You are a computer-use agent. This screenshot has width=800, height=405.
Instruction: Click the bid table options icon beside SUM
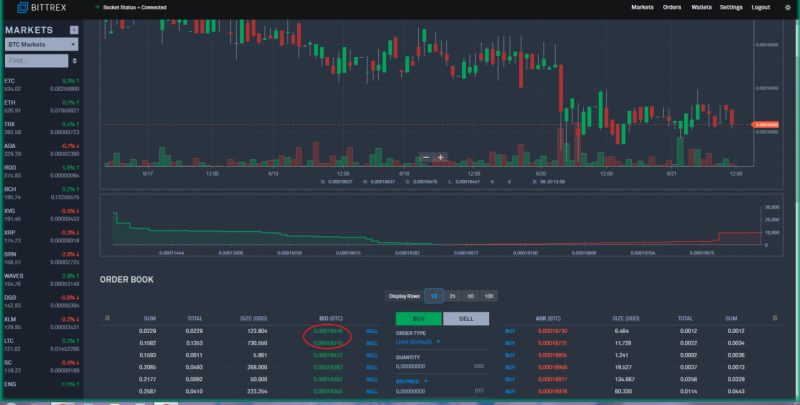[x=107, y=318]
